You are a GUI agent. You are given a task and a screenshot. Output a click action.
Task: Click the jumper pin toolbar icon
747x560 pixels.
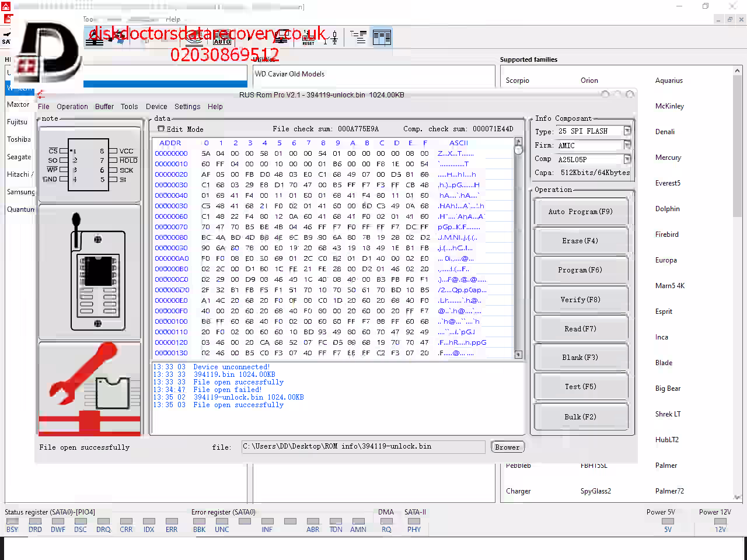[334, 38]
